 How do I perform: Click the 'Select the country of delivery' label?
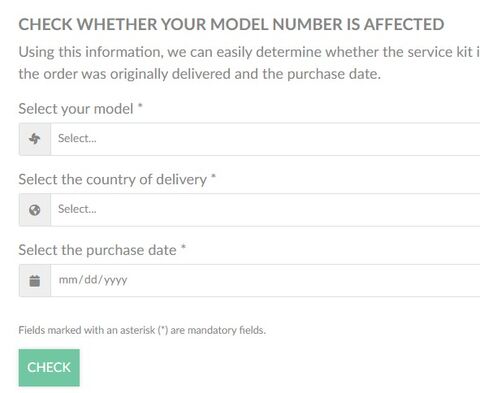[113, 180]
